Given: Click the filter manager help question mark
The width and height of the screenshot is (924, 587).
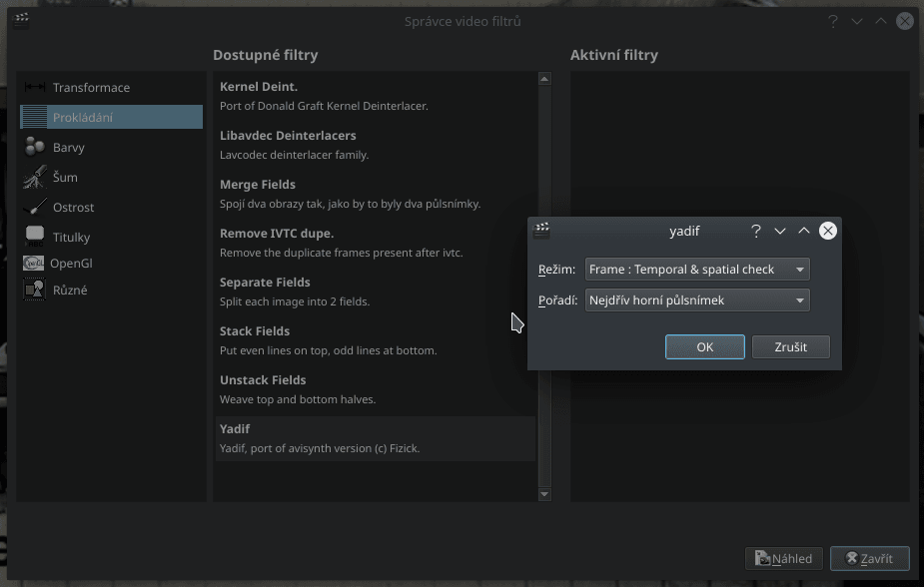Looking at the screenshot, I should coord(832,20).
